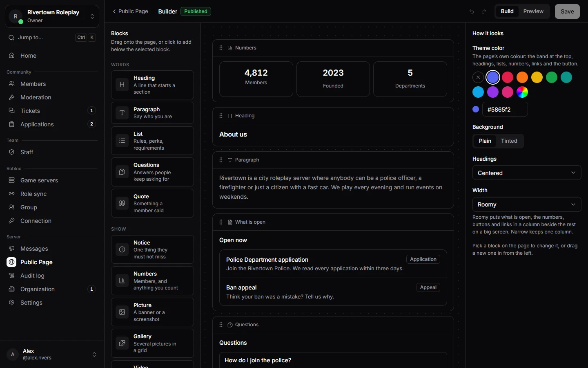Expand the Alex account menu
The image size is (588, 368).
[x=52, y=355]
